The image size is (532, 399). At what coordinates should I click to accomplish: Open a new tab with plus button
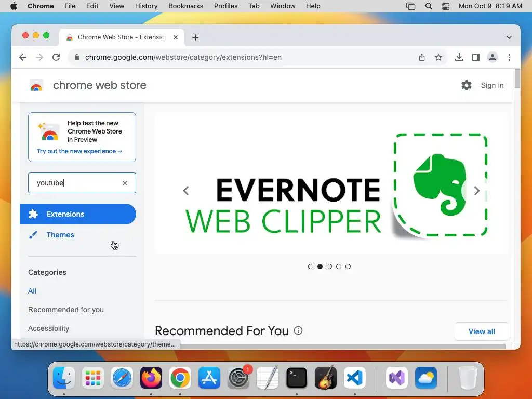click(195, 37)
